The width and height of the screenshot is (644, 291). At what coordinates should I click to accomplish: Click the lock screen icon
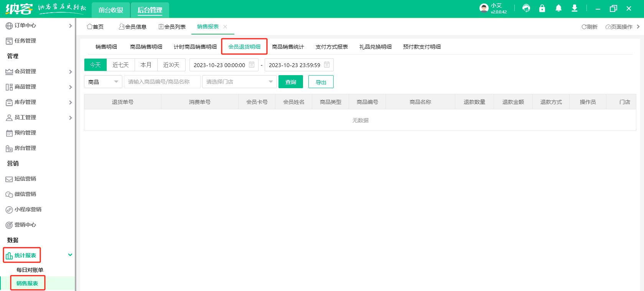542,8
